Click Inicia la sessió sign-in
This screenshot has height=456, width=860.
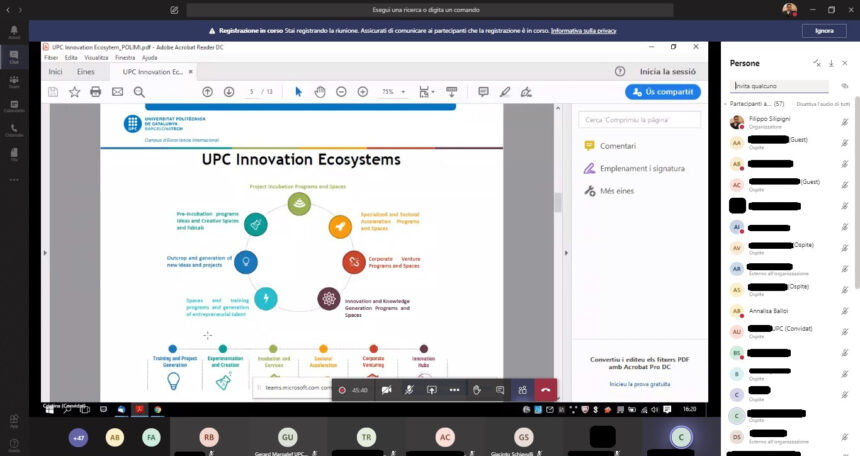667,72
